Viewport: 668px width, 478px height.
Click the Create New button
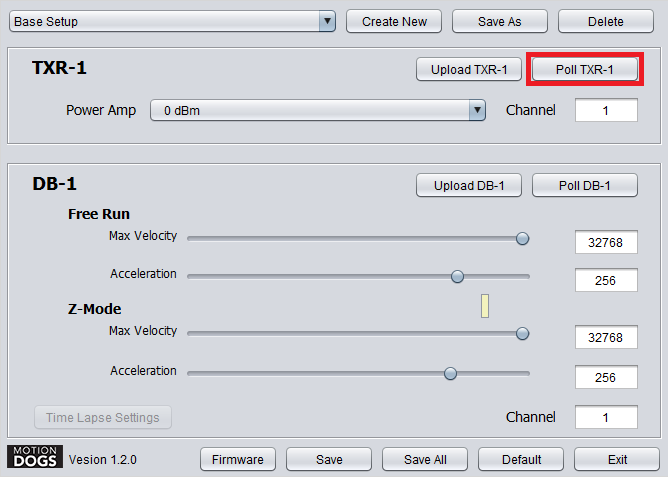click(394, 21)
